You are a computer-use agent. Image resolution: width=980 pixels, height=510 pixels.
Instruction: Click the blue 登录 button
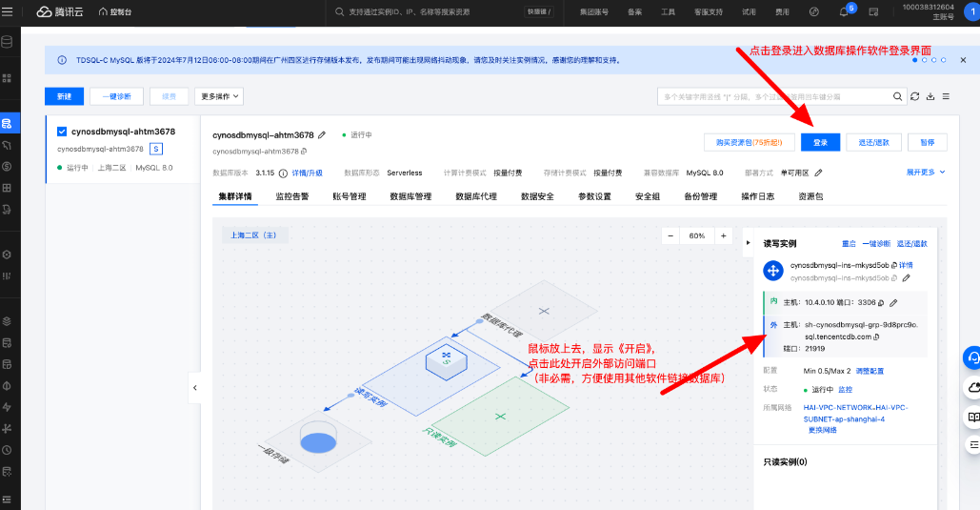tap(820, 143)
